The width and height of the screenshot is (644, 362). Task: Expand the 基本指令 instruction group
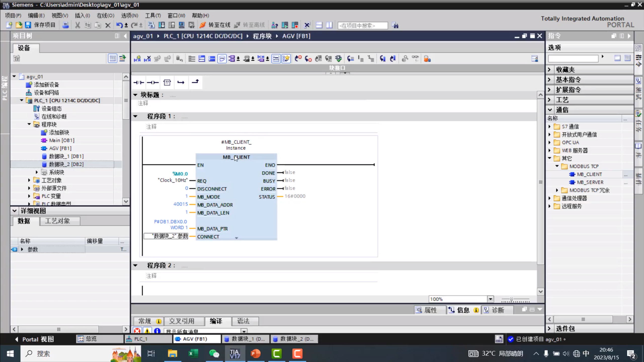(x=549, y=80)
